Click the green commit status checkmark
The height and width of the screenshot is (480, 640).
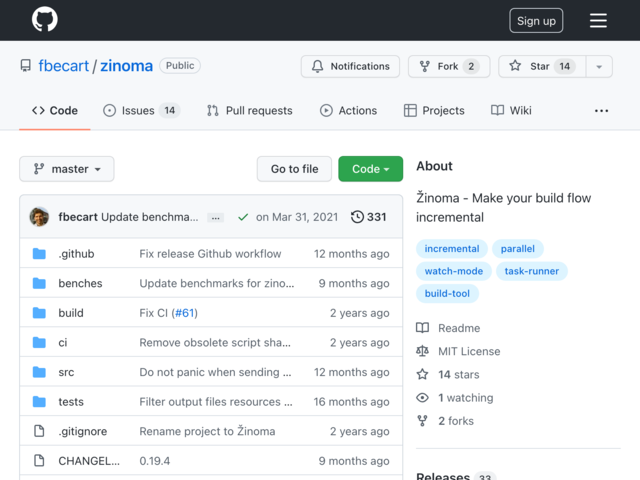[x=243, y=217]
